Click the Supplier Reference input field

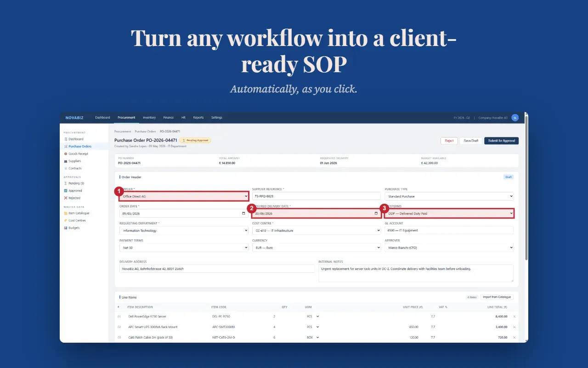click(x=317, y=196)
